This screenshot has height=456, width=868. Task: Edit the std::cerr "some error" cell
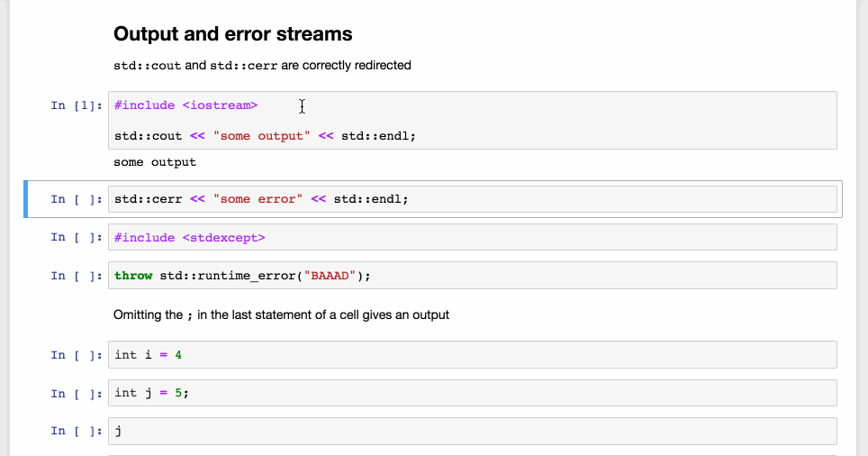click(472, 199)
